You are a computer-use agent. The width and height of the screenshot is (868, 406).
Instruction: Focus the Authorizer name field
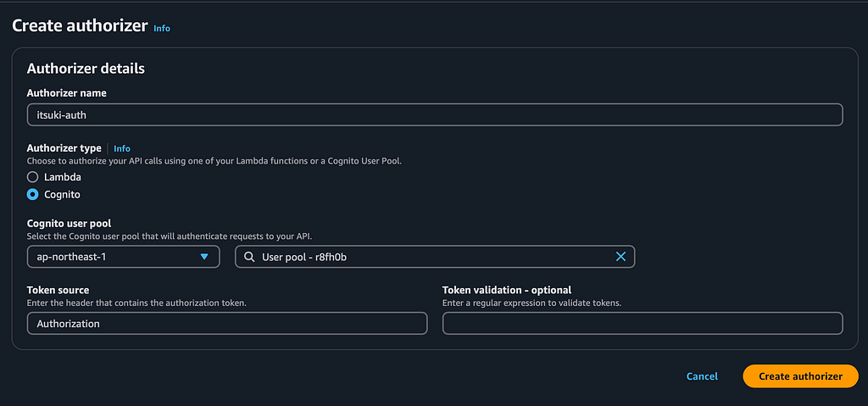click(x=435, y=114)
